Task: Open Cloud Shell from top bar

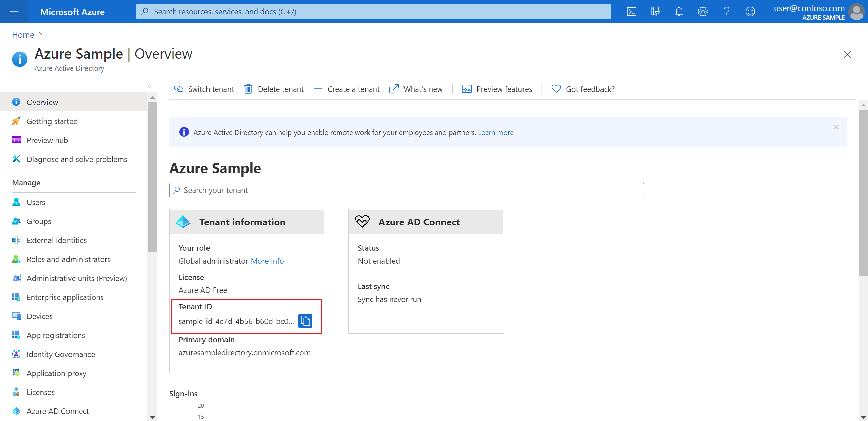Action: (x=631, y=12)
